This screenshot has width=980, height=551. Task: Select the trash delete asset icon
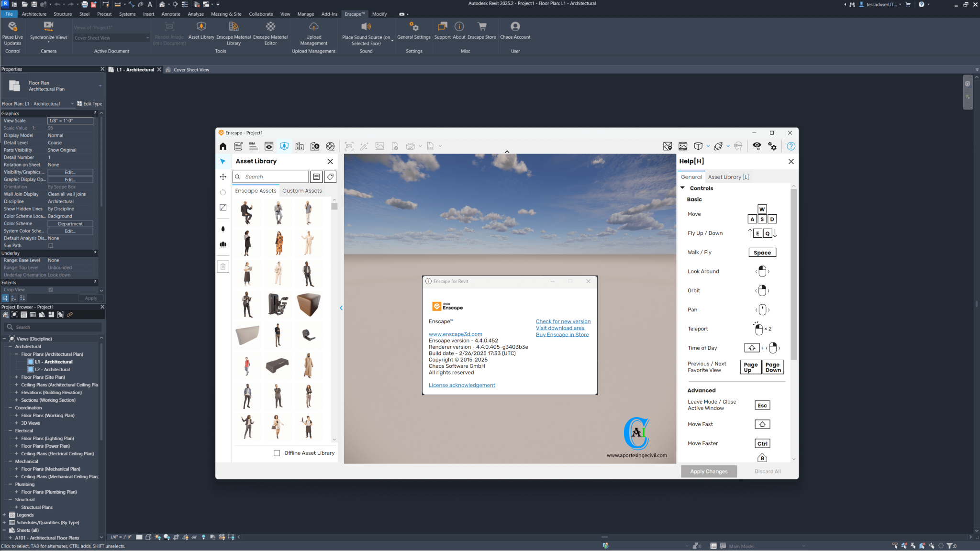[223, 267]
